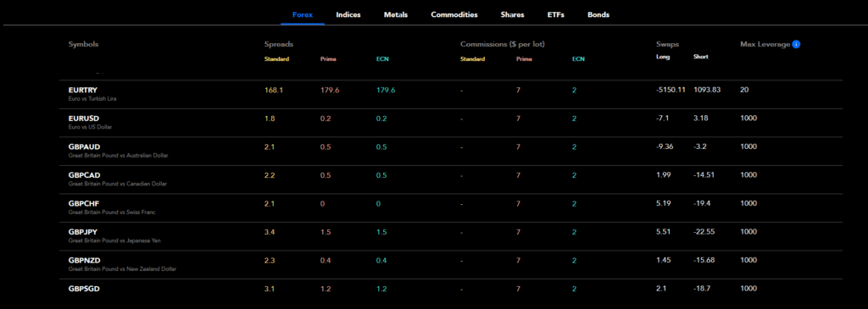
Task: Click the Swaps column header
Action: click(x=667, y=44)
